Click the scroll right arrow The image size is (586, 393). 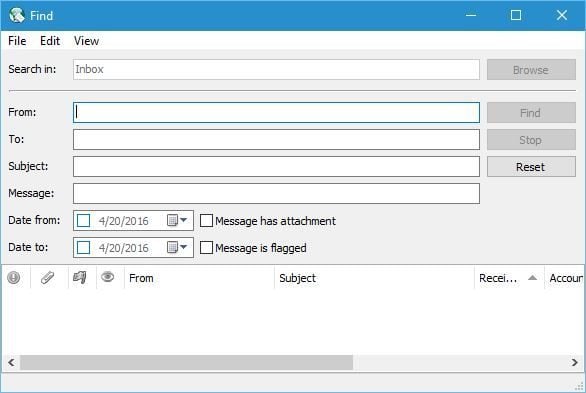tap(574, 362)
